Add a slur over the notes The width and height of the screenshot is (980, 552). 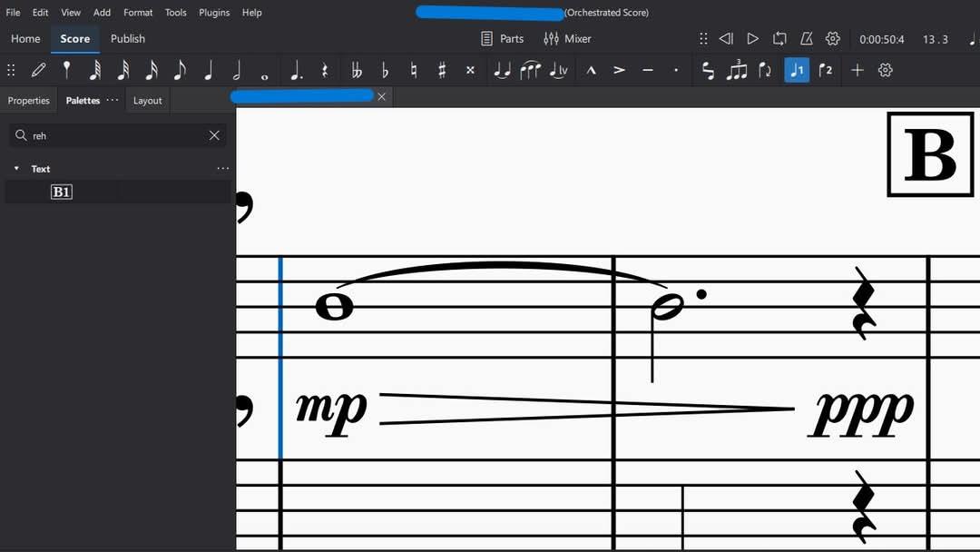530,70
